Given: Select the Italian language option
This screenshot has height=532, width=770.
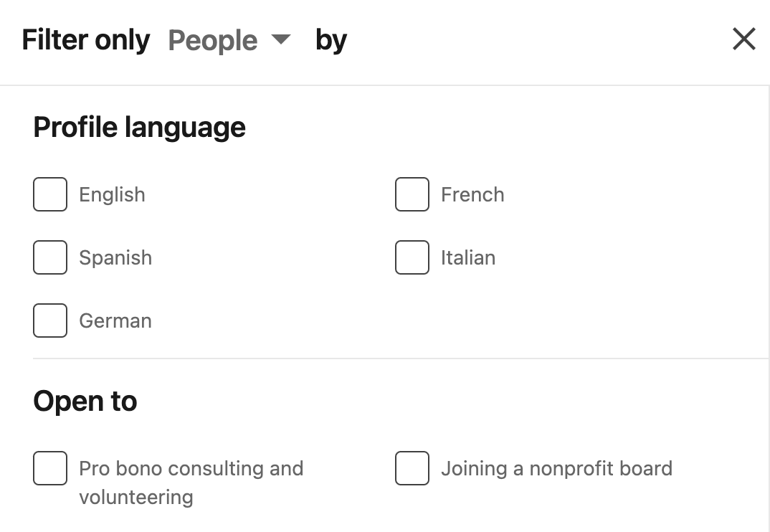Looking at the screenshot, I should [x=412, y=257].
